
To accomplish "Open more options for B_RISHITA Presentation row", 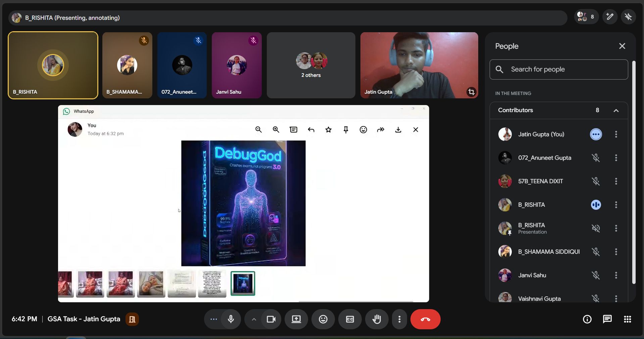I will pos(616,228).
